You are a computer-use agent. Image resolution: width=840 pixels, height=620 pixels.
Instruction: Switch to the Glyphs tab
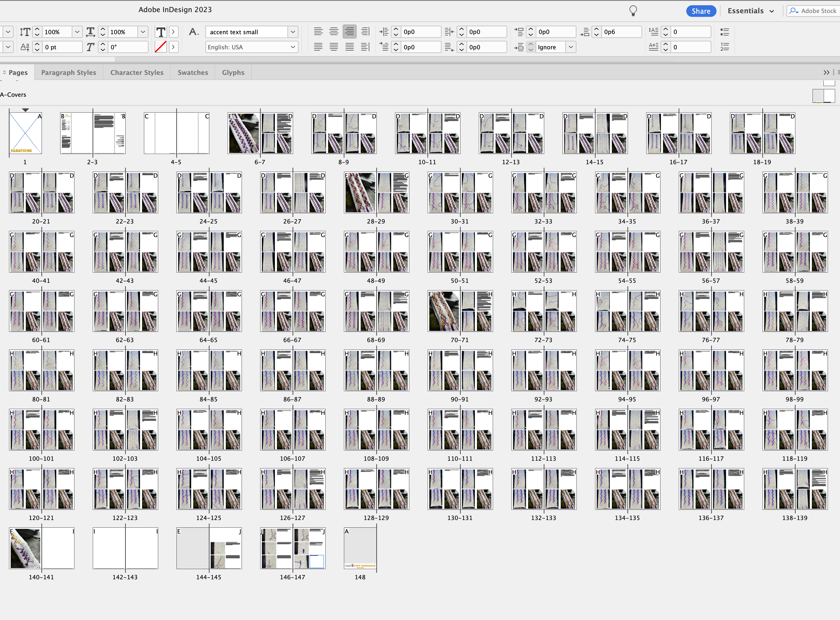pos(233,72)
